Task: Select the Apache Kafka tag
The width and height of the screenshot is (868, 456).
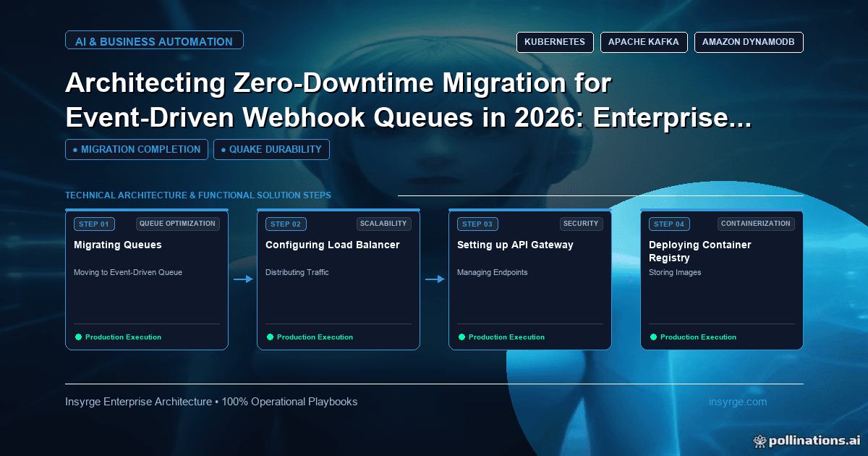Action: point(644,42)
